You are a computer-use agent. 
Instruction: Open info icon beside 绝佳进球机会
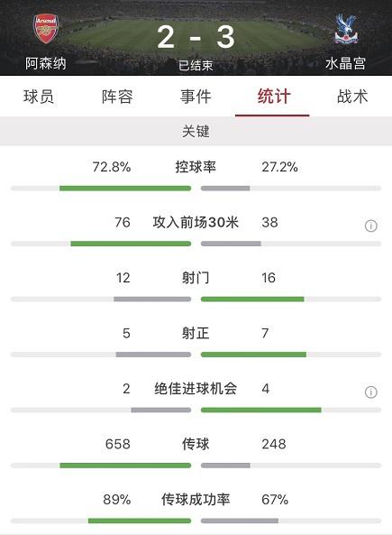coord(371,392)
